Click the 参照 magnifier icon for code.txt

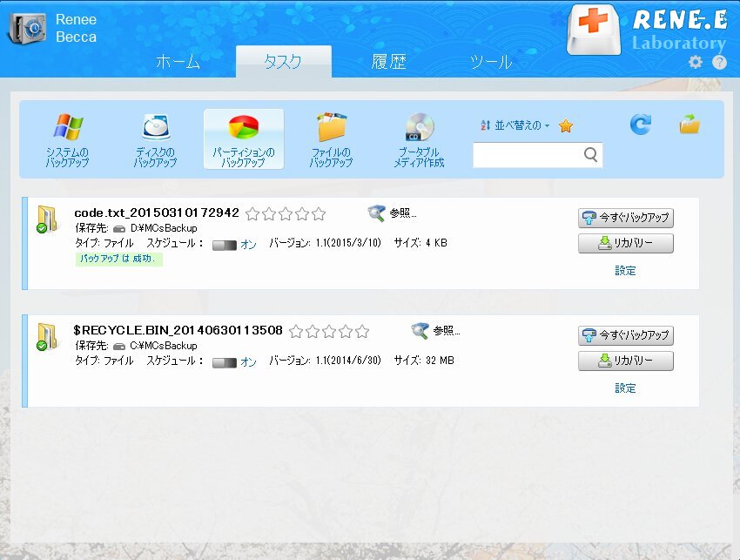pos(376,213)
